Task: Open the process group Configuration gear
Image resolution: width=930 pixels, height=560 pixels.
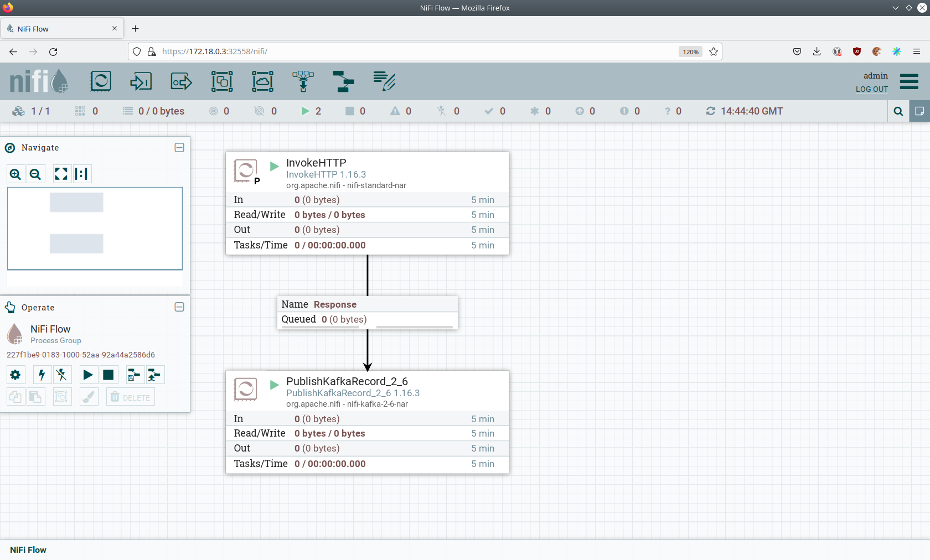Action: [x=15, y=375]
